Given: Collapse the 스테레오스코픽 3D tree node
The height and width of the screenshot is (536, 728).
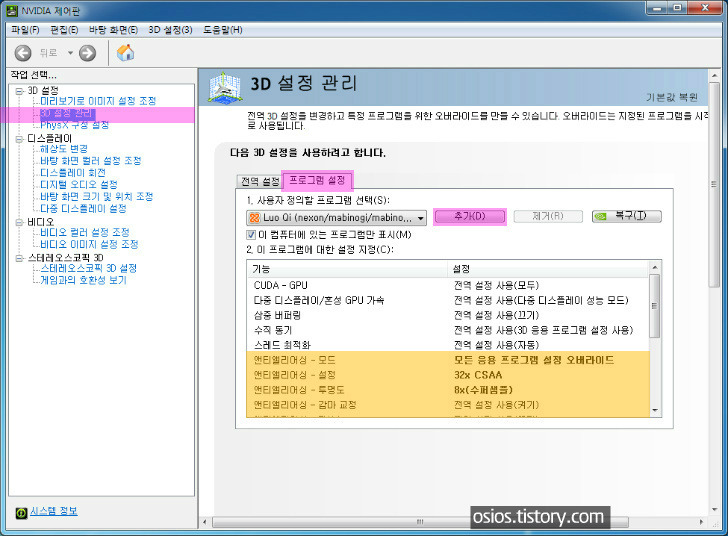Looking at the screenshot, I should tap(19, 258).
